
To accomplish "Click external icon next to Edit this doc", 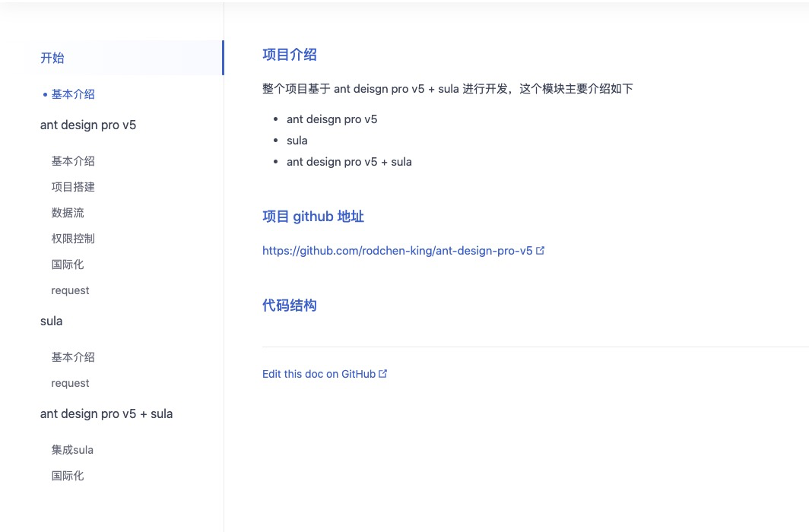I will pos(383,374).
